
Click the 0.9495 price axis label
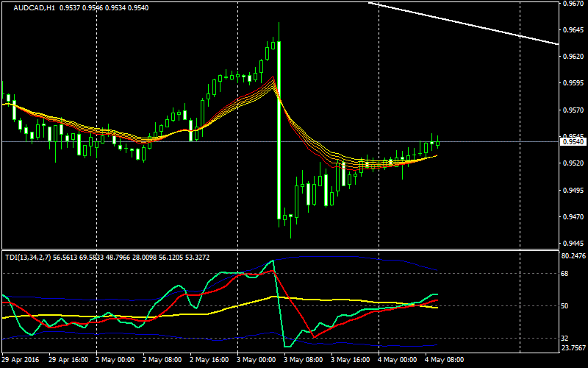(x=573, y=190)
